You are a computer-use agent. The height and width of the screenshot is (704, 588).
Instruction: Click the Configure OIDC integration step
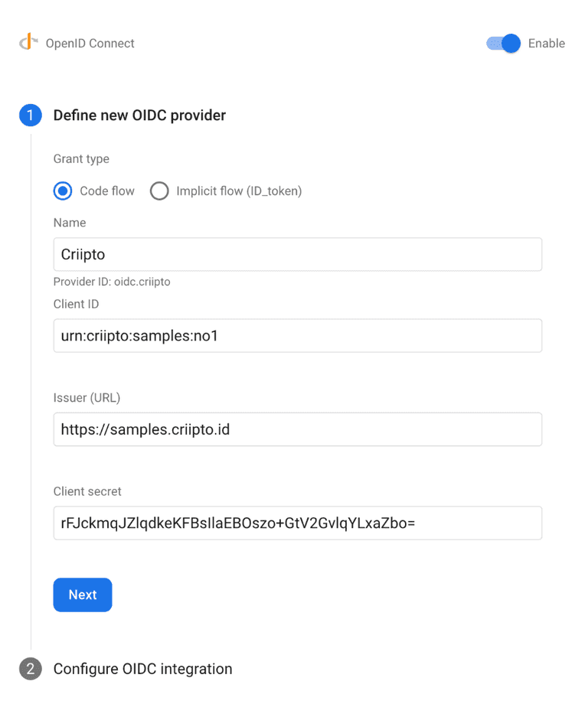142,668
